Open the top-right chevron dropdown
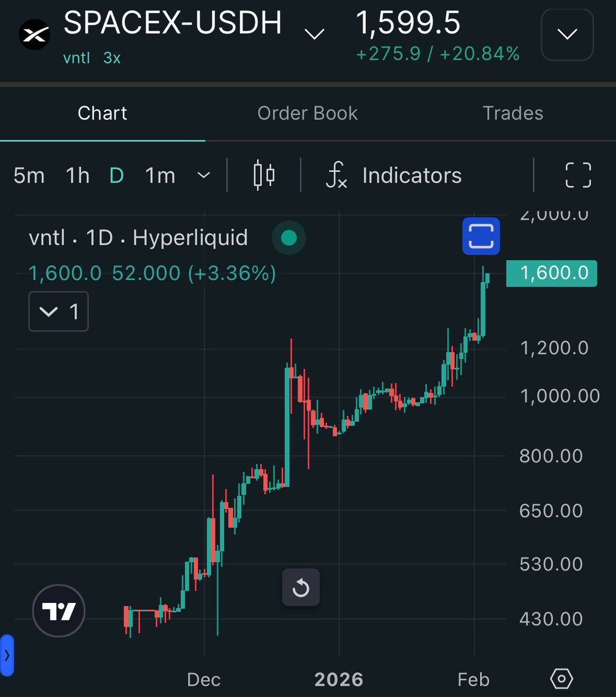This screenshot has width=616, height=697. pyautogui.click(x=567, y=34)
